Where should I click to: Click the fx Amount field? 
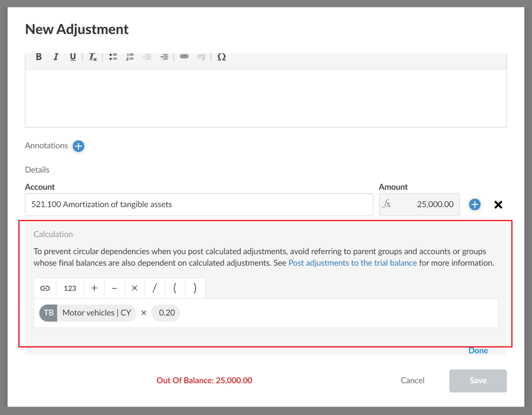(x=419, y=204)
